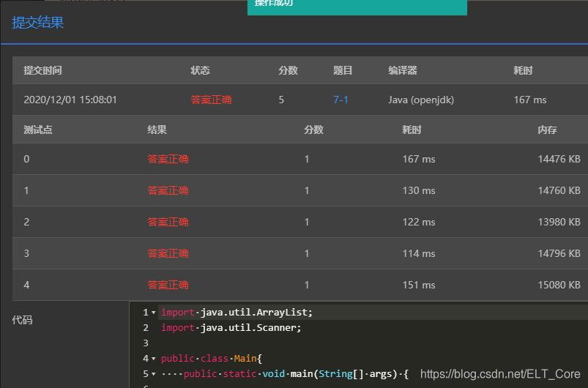
Task: Click 答案正确 result for test point 2
Action: point(168,222)
